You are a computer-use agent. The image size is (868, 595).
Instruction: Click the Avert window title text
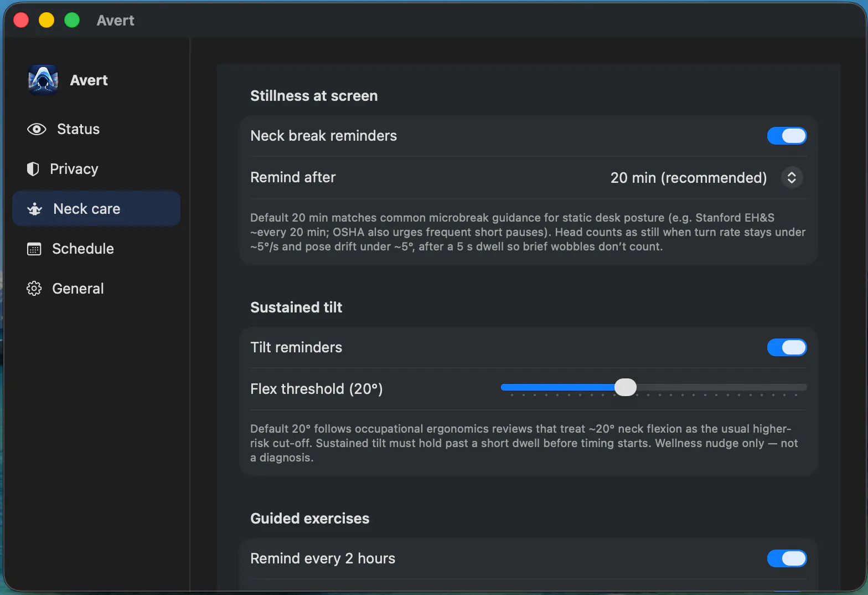pyautogui.click(x=115, y=20)
